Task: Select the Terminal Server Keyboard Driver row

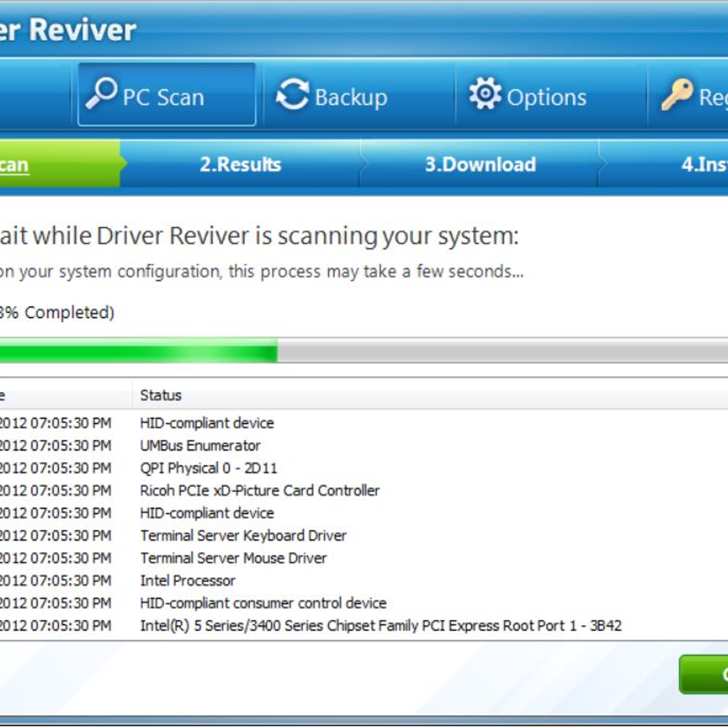Action: click(243, 536)
